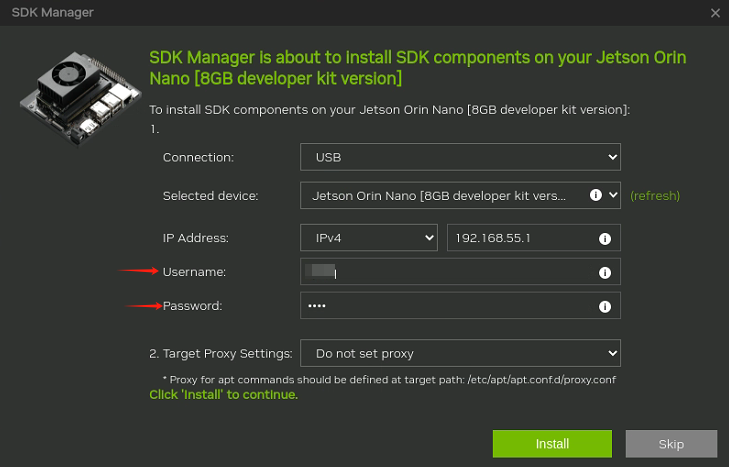
Task: Click the info icon in Username field
Action: (x=604, y=273)
